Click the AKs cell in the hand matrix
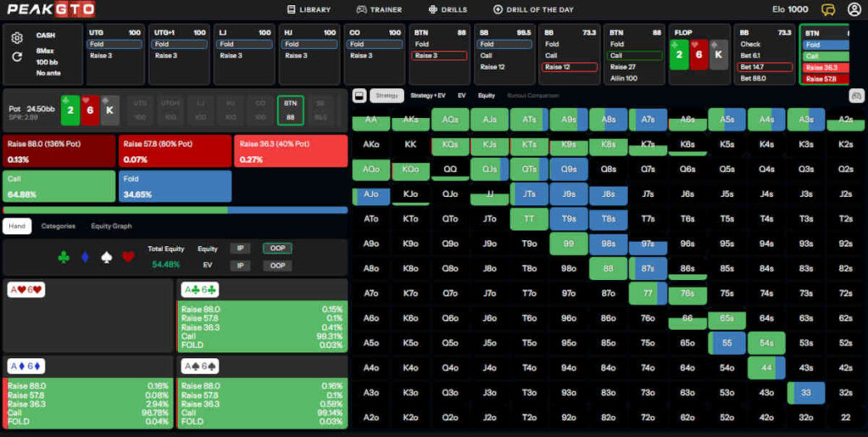 410,120
